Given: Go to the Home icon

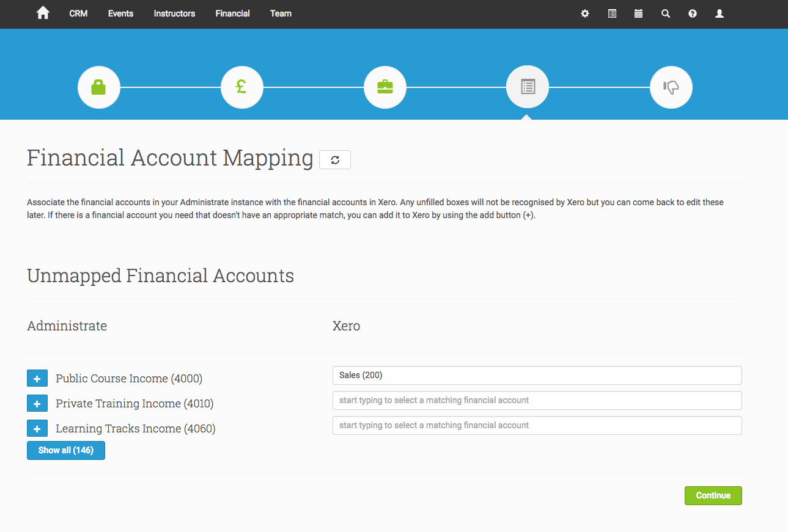Looking at the screenshot, I should click(43, 13).
